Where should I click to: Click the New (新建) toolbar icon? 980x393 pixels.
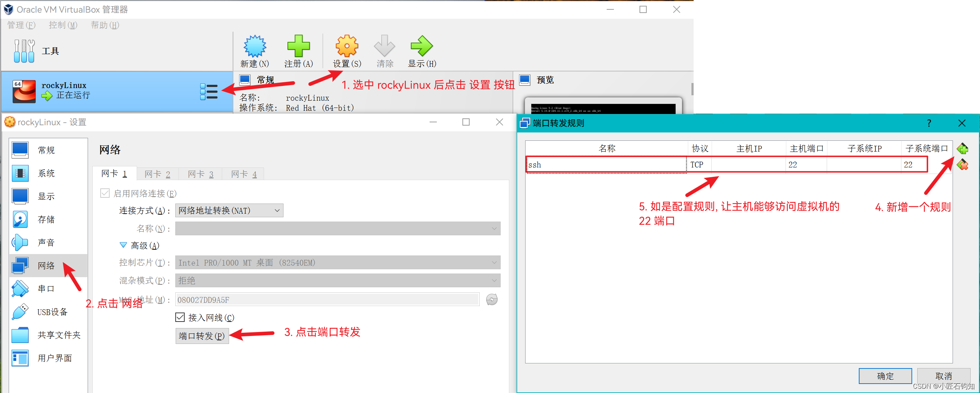tap(255, 47)
